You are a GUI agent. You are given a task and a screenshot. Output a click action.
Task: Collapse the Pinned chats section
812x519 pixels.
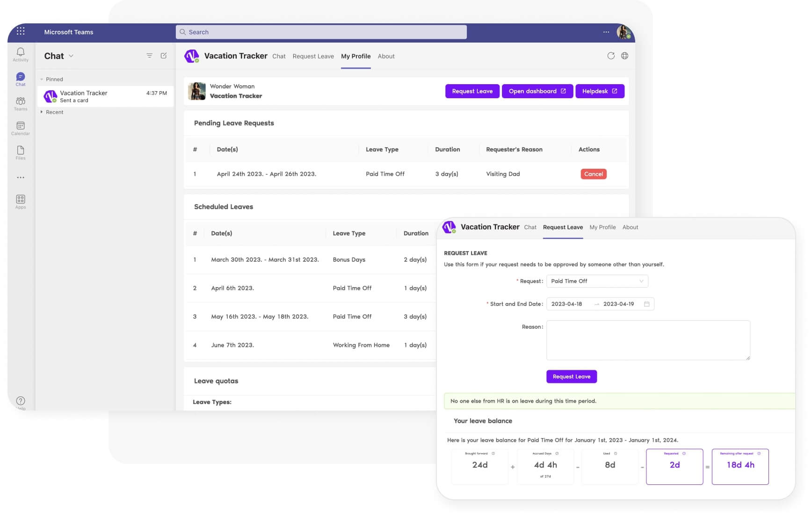pos(42,79)
